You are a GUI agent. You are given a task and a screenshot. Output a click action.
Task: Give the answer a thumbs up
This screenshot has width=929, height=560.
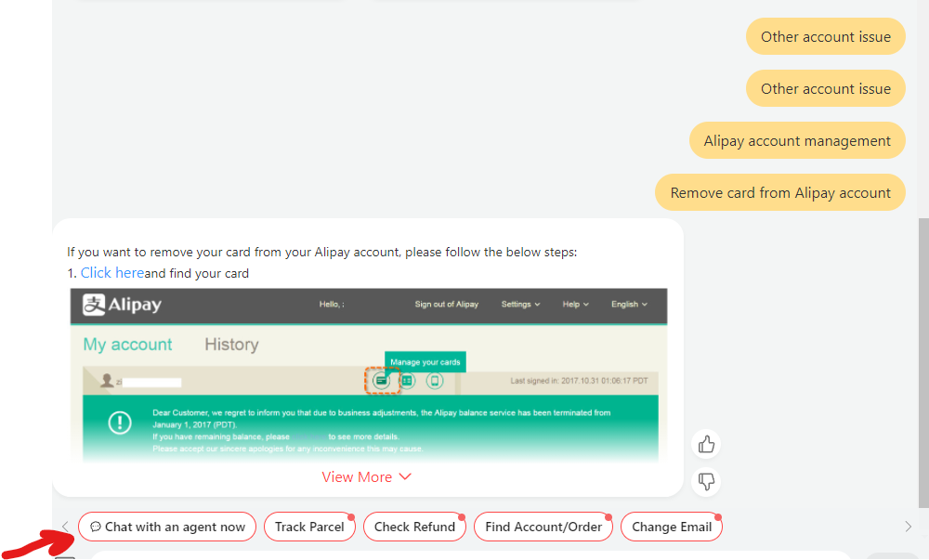pos(706,444)
